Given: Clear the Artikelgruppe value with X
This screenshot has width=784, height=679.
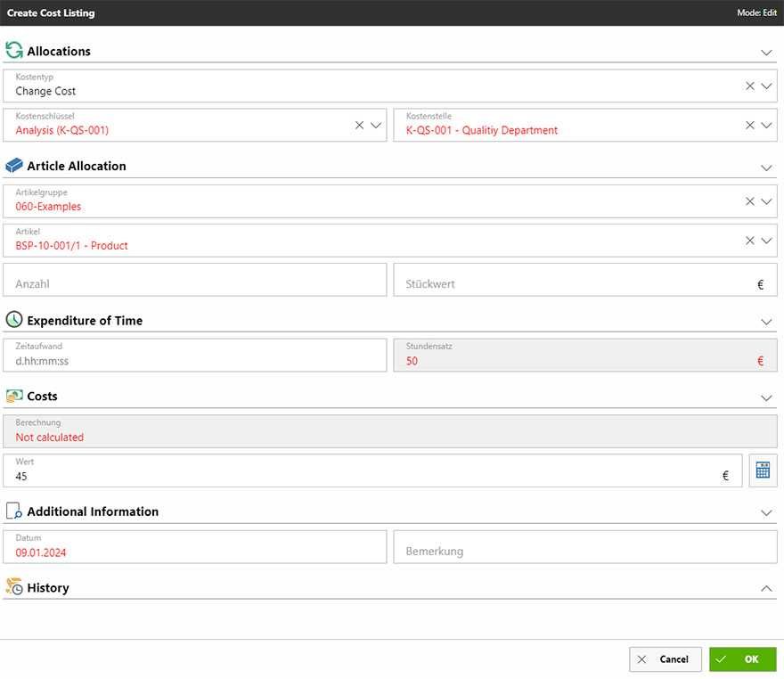Looking at the screenshot, I should click(750, 201).
